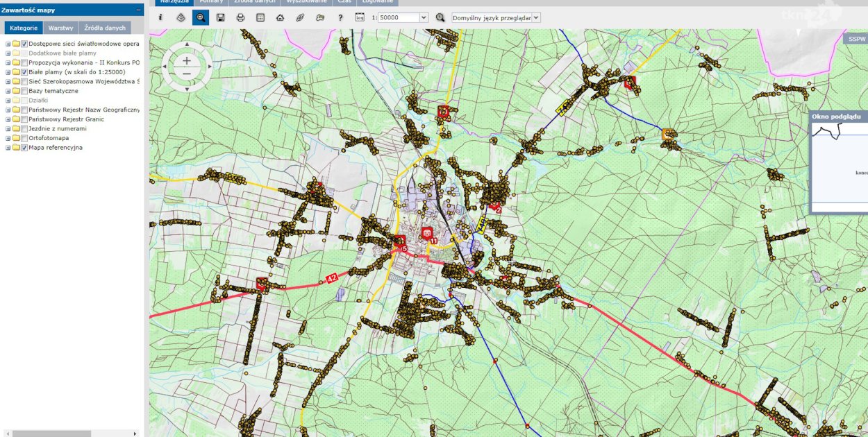Switch to the Źródła danych sidebar tab
The width and height of the screenshot is (868, 437).
[105, 28]
